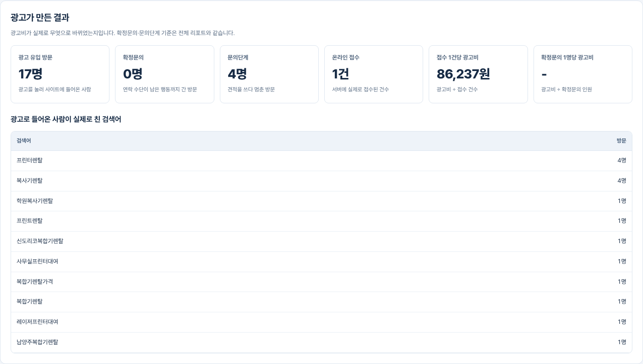Click the search term "프린트렌탈"
The height and width of the screenshot is (364, 643).
(30, 221)
